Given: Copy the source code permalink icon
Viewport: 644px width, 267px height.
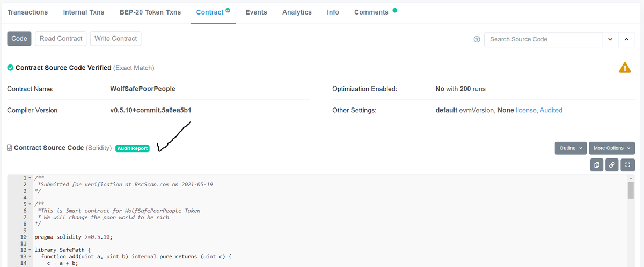Looking at the screenshot, I should tap(612, 165).
